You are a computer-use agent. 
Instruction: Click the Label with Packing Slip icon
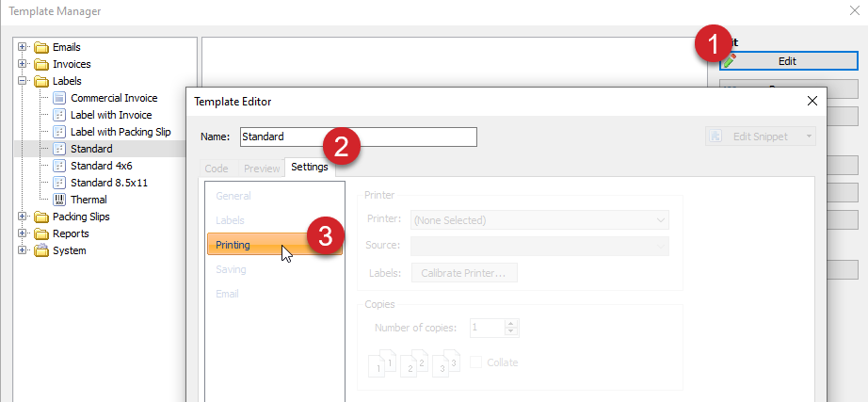coord(59,132)
